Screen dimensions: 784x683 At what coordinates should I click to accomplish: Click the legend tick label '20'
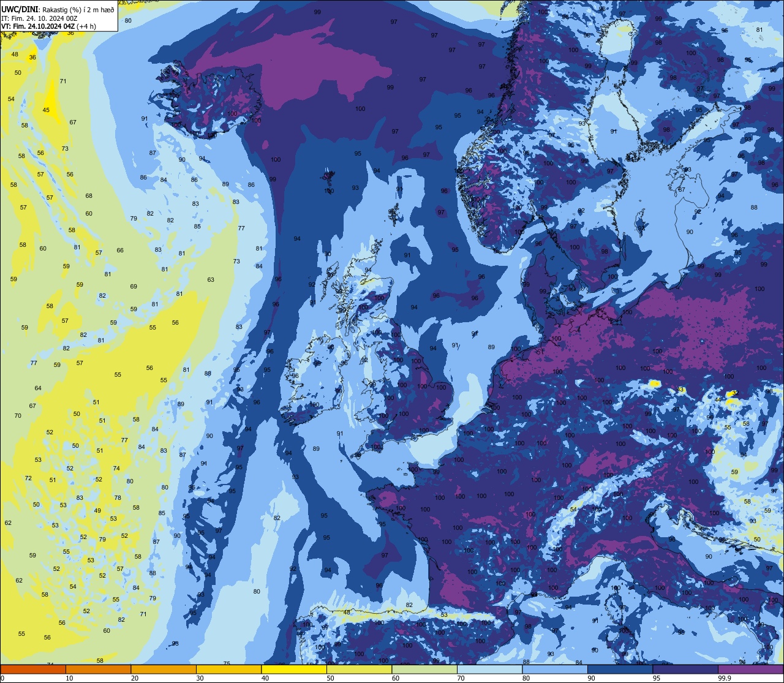(x=135, y=678)
